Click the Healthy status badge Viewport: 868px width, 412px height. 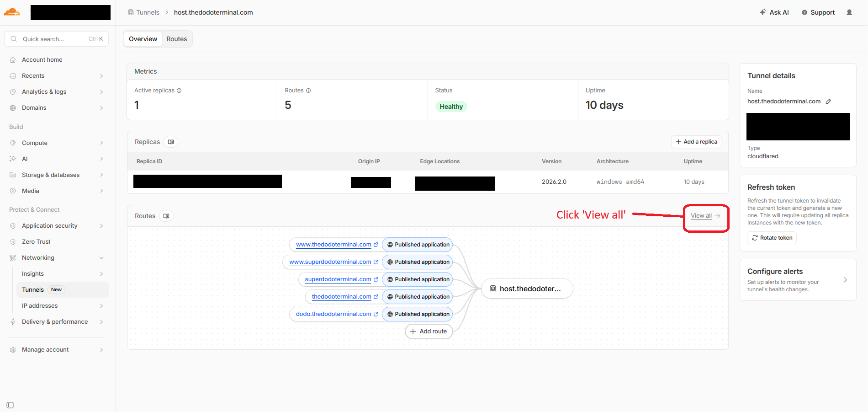pyautogui.click(x=451, y=107)
